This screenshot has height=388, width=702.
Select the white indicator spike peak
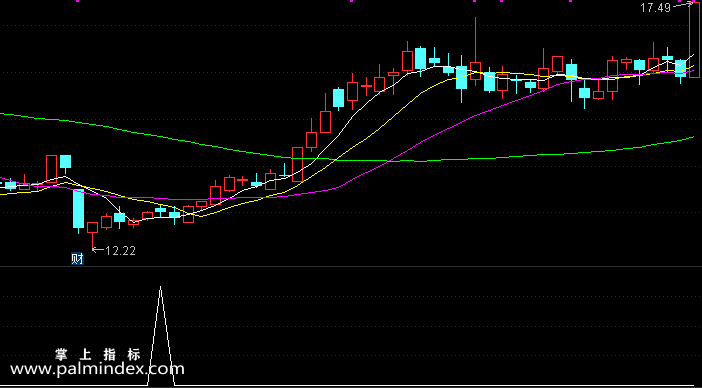pyautogui.click(x=161, y=288)
